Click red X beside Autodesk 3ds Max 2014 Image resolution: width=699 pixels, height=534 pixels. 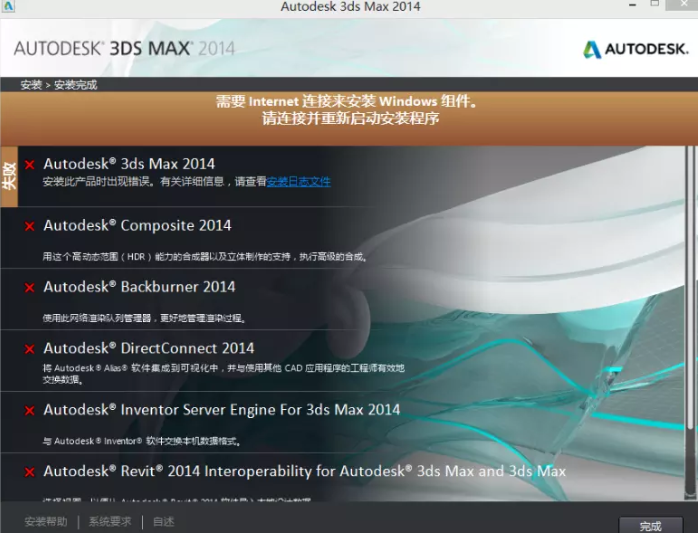pyautogui.click(x=29, y=165)
